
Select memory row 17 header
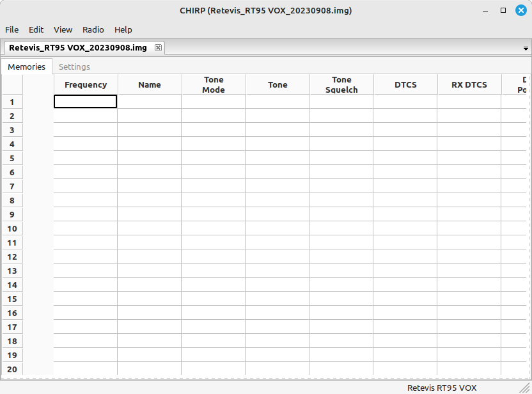12,327
